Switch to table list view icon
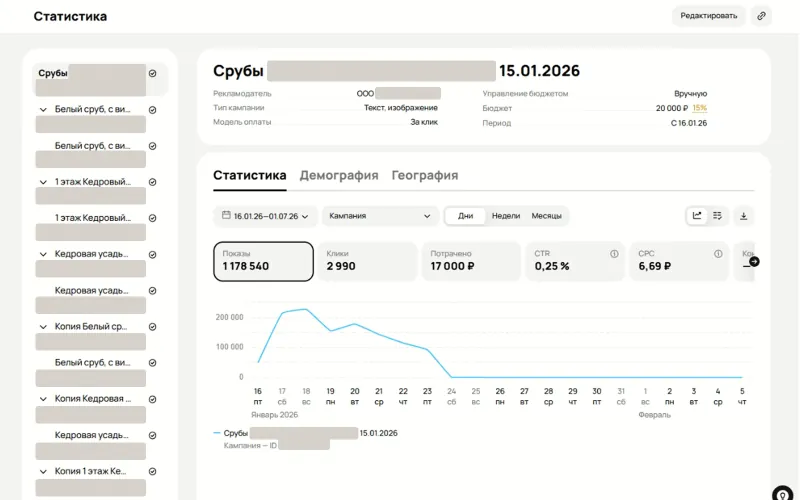800x500 pixels. pos(717,216)
